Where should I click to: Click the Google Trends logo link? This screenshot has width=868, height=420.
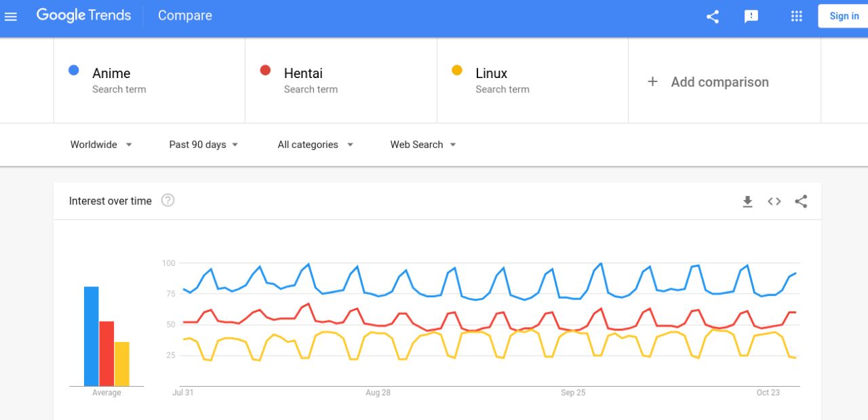pyautogui.click(x=83, y=16)
